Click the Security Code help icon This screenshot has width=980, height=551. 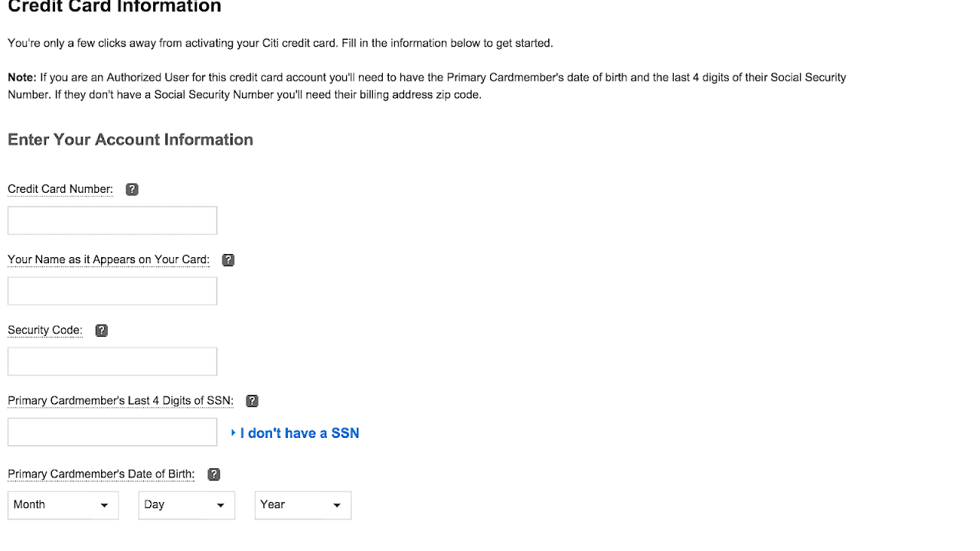click(x=100, y=331)
